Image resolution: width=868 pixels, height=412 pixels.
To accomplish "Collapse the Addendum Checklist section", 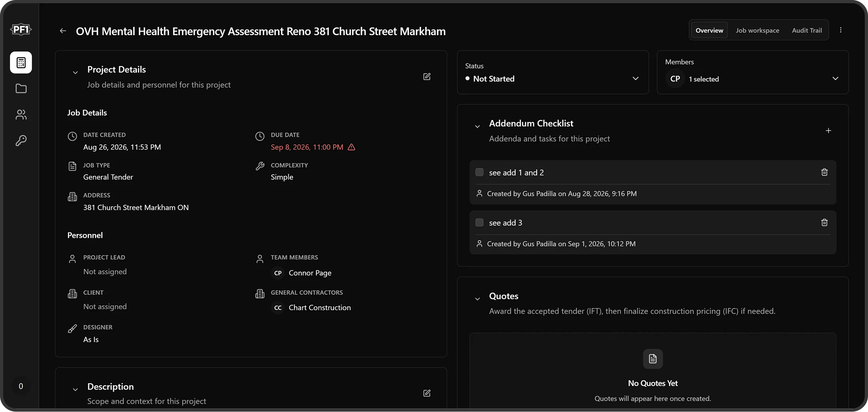I will pyautogui.click(x=477, y=126).
